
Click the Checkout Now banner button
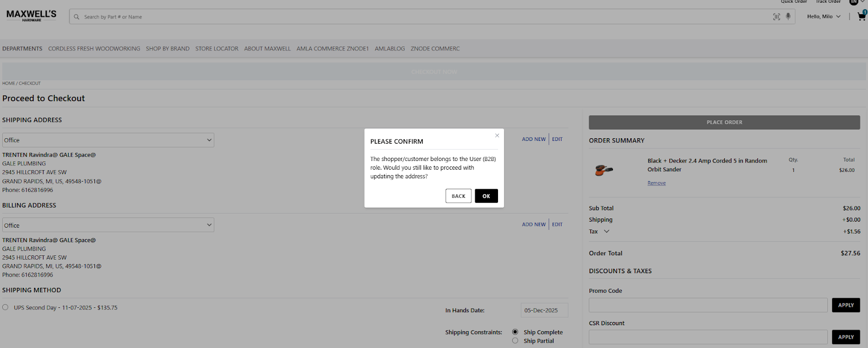(434, 72)
